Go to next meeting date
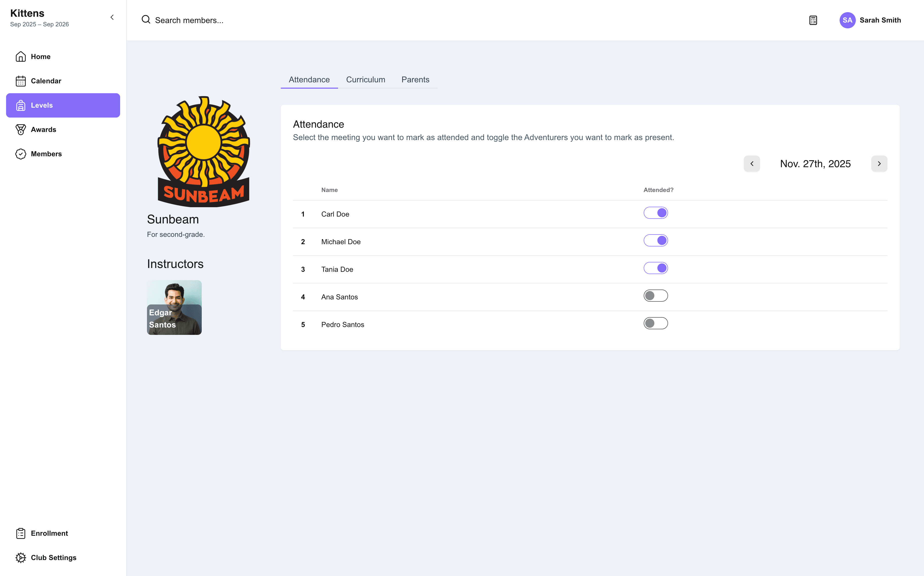The width and height of the screenshot is (924, 576). [879, 164]
